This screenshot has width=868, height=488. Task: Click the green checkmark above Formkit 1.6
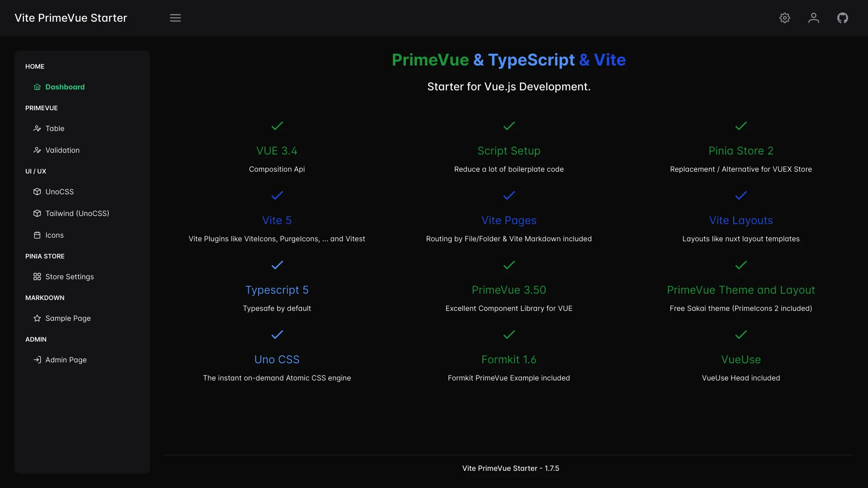(509, 335)
